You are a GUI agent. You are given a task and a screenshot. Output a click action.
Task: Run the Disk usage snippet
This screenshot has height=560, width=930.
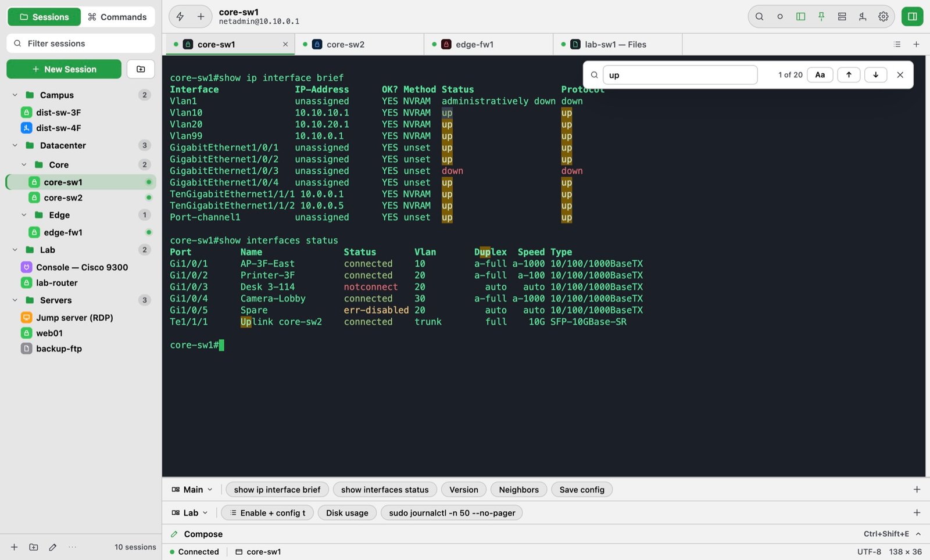click(347, 513)
